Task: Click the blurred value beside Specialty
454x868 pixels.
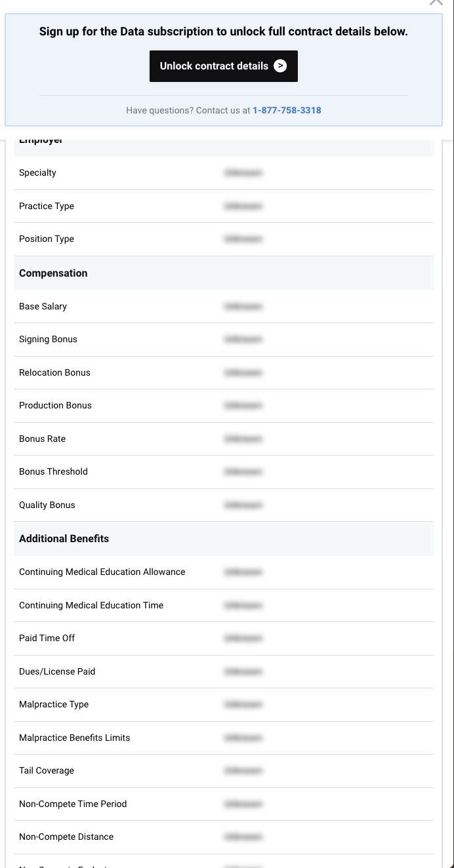Action: click(x=243, y=173)
